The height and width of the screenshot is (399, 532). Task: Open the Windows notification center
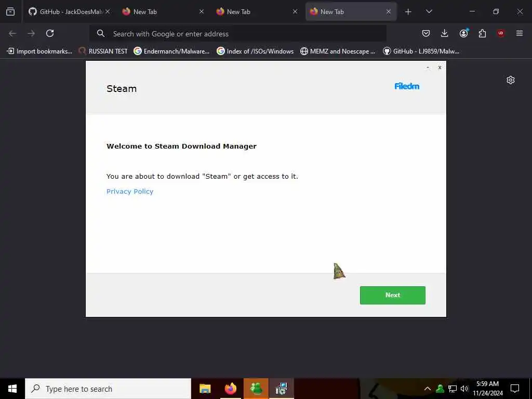[x=515, y=389]
